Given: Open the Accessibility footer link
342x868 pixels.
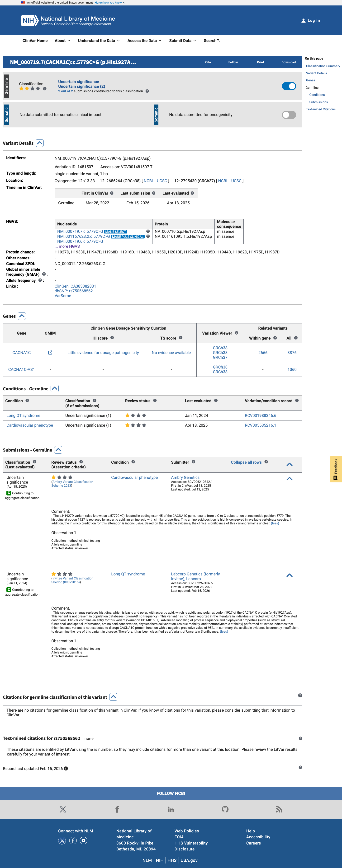Looking at the screenshot, I should tap(258, 837).
